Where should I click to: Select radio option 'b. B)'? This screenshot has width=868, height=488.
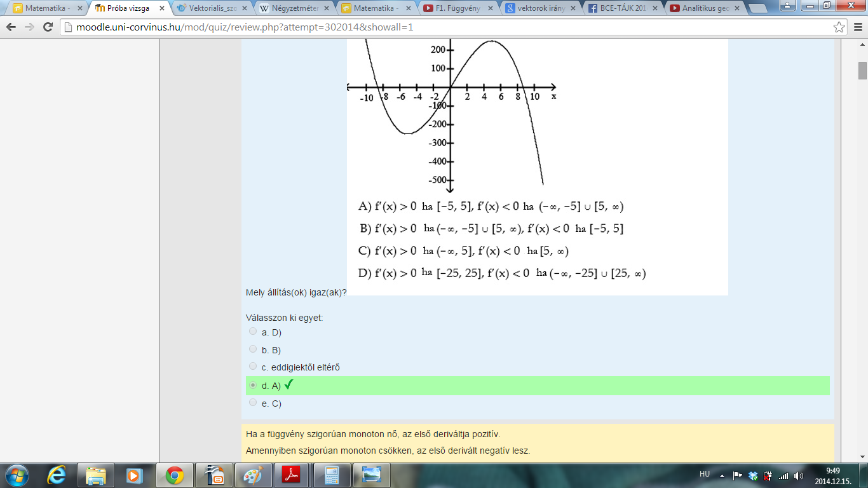pyautogui.click(x=253, y=349)
